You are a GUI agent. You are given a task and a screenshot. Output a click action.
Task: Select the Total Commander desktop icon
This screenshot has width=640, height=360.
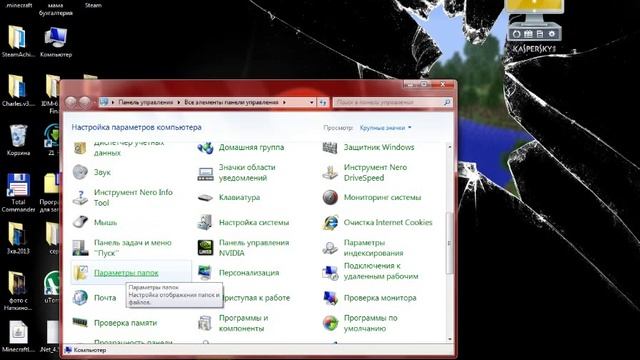[x=18, y=192]
